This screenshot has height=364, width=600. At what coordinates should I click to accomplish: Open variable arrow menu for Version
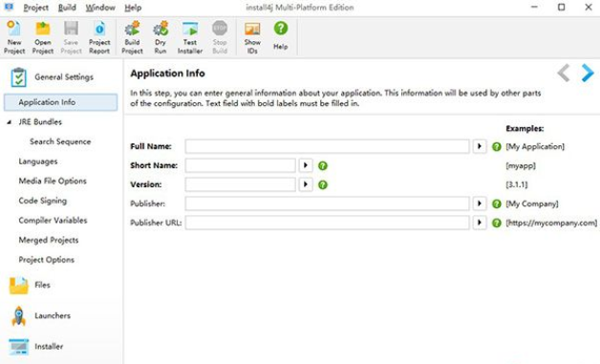(x=306, y=184)
